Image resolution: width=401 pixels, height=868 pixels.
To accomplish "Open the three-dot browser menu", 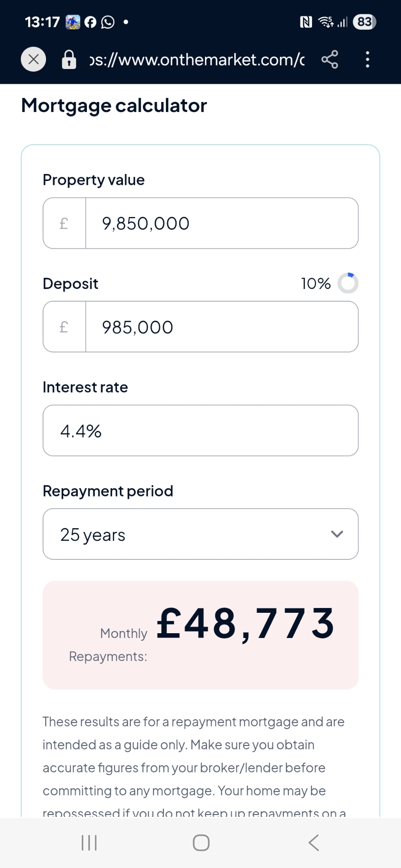I will [368, 59].
